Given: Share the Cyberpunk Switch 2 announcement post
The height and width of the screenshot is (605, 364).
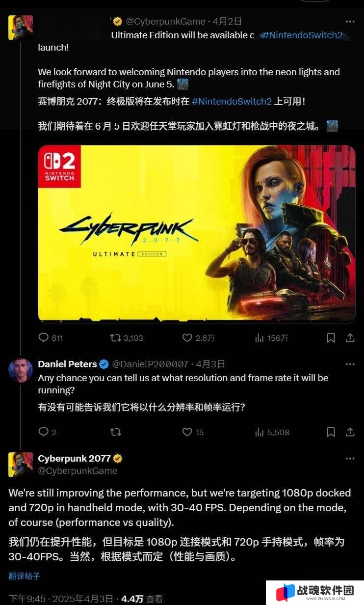Looking at the screenshot, I should [350, 338].
